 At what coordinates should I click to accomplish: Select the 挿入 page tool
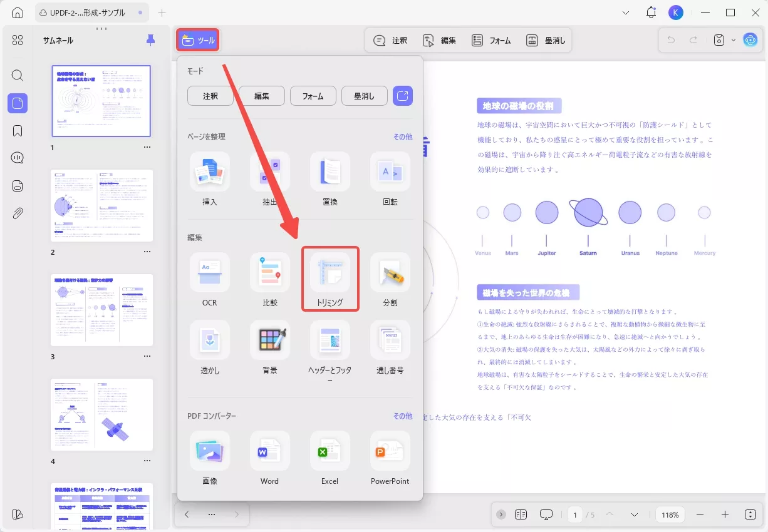click(210, 179)
